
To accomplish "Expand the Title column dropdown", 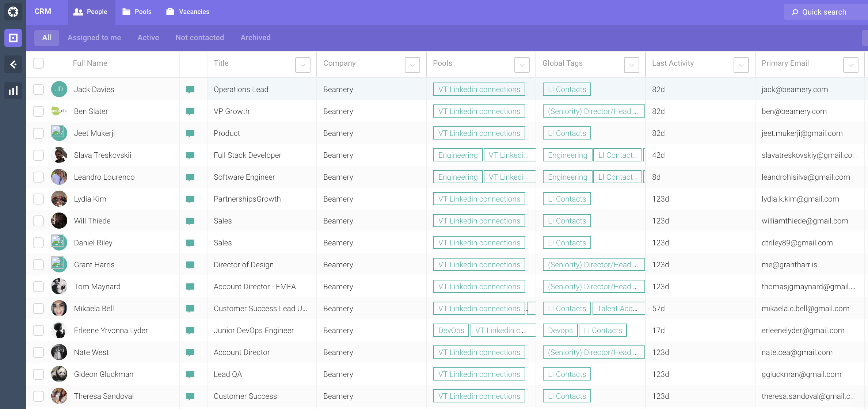I will click(302, 65).
